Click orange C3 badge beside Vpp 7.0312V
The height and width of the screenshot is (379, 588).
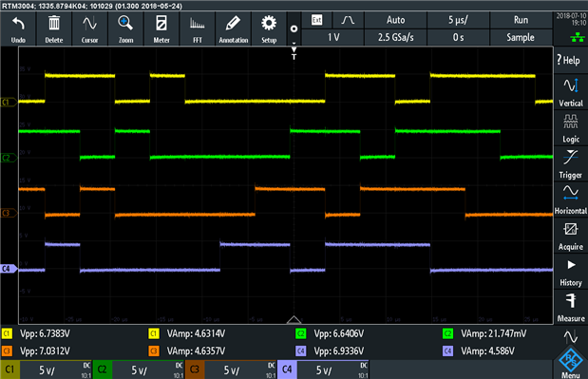[7, 351]
